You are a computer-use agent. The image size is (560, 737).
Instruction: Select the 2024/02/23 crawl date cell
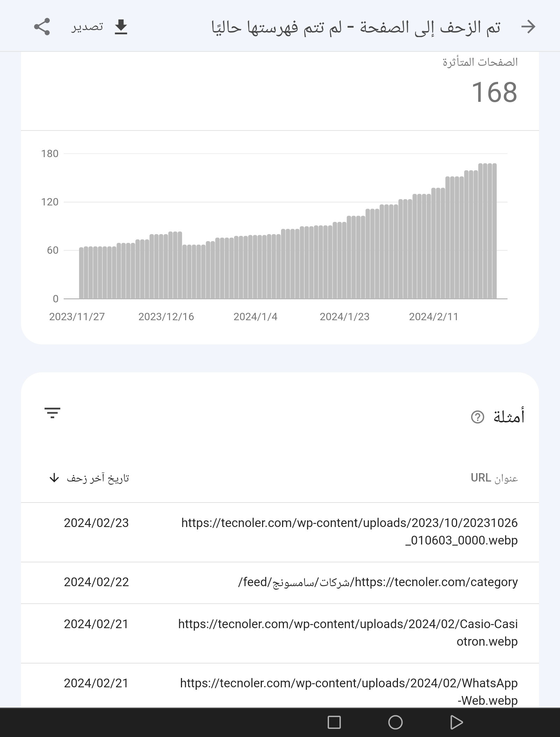pos(96,523)
